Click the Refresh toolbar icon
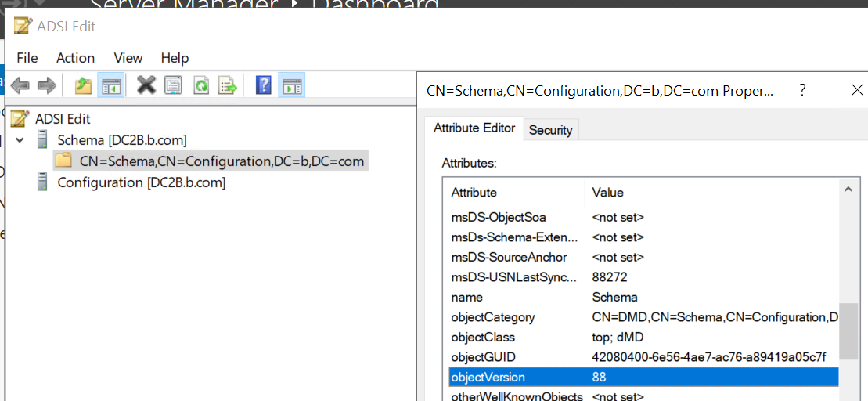 [201, 86]
